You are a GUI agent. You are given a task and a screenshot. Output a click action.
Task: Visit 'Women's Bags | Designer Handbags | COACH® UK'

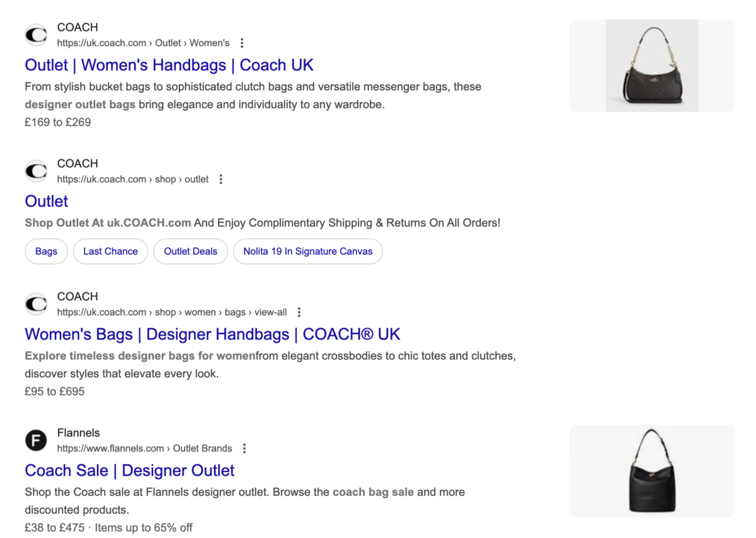pyautogui.click(x=212, y=335)
